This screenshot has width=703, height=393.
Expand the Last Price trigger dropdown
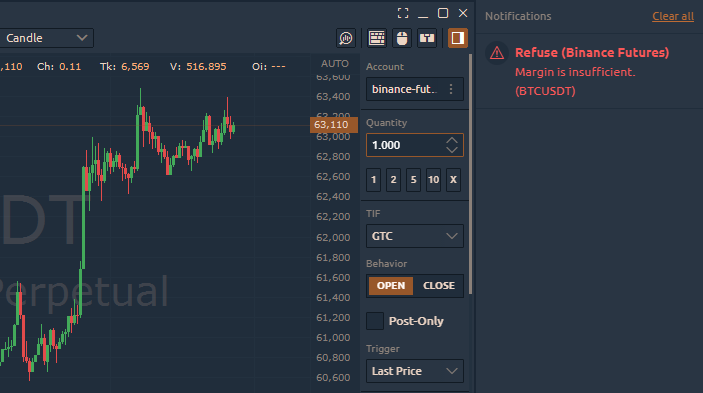415,371
